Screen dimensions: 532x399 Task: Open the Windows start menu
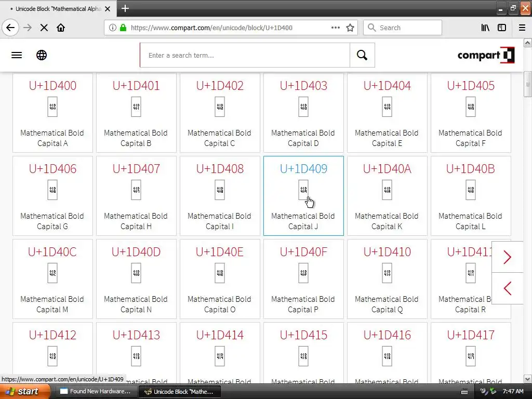[25, 391]
